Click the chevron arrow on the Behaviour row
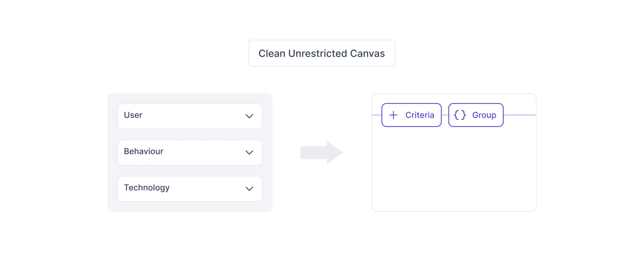Screen dimensions: 644x277 click(249, 152)
